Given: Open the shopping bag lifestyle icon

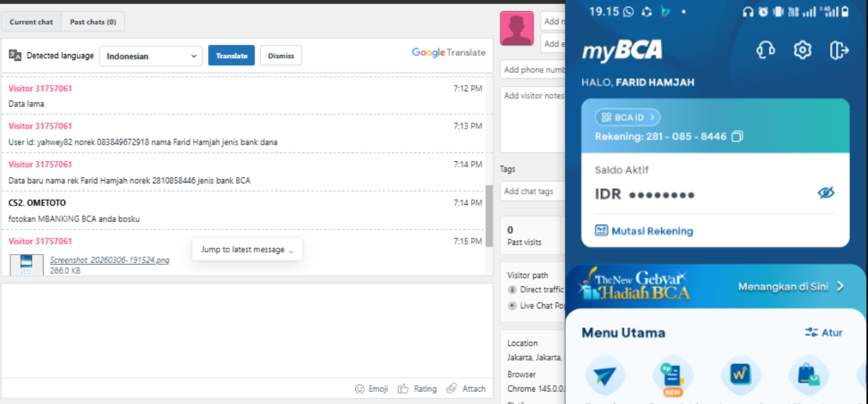Looking at the screenshot, I should (808, 376).
